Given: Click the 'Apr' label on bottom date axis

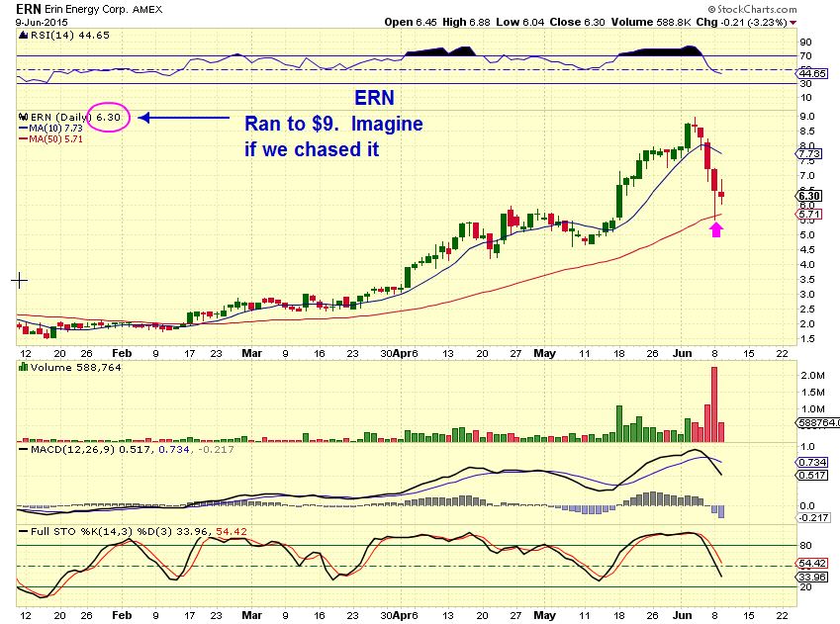Looking at the screenshot, I should pos(402,615).
